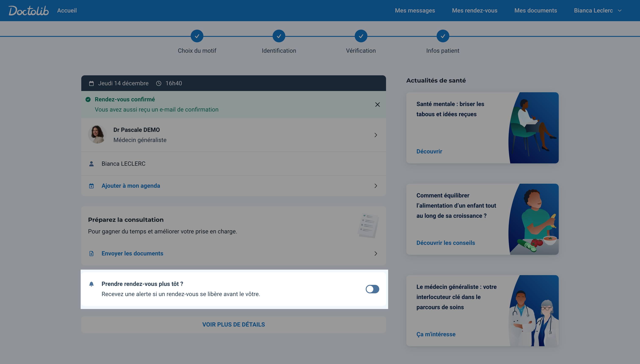The height and width of the screenshot is (364, 640).
Task: Enable the earlier appointment alert toggle
Action: point(372,289)
